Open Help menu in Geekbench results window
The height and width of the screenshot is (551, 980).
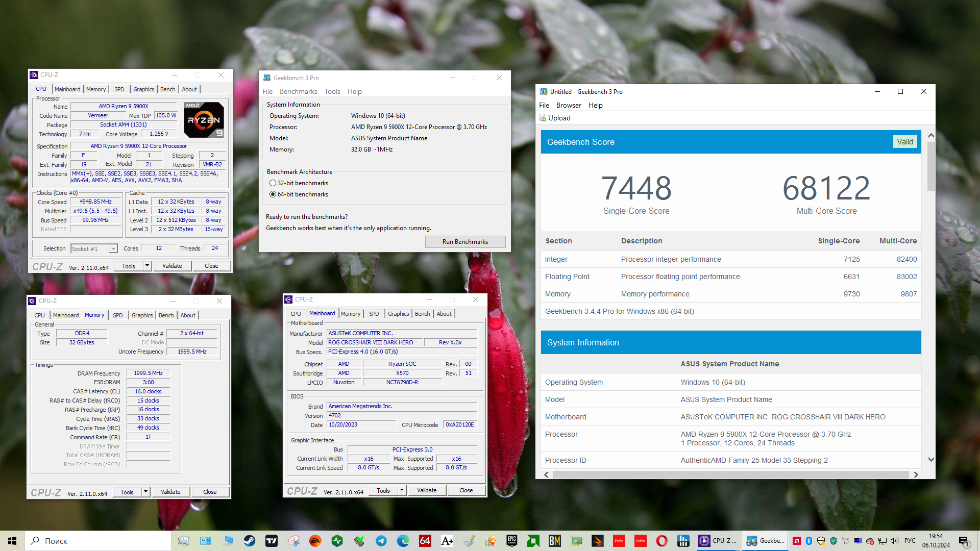tap(596, 105)
